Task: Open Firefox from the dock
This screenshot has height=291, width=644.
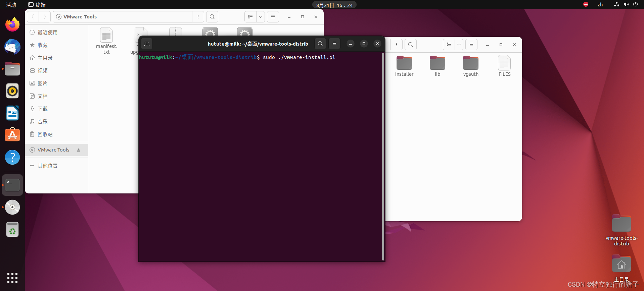Action: coord(12,24)
